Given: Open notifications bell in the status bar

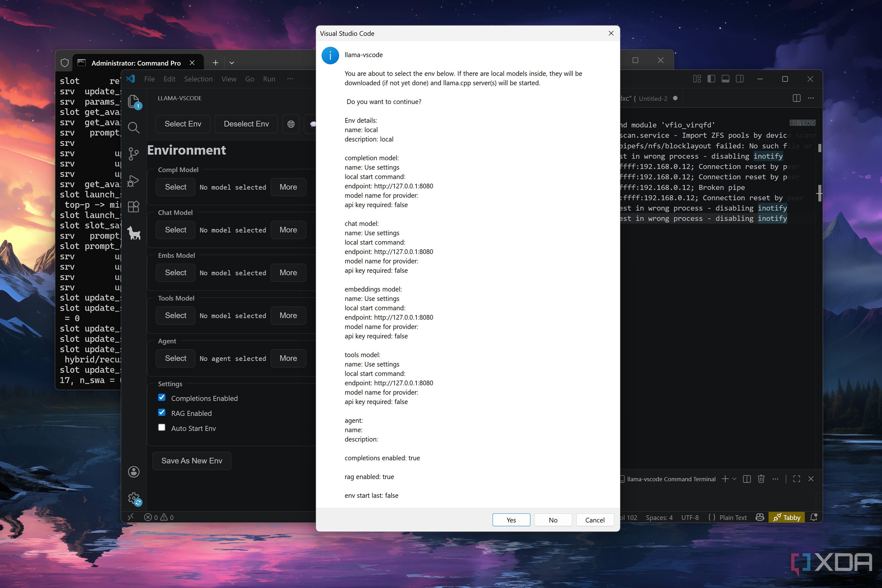Looking at the screenshot, I should tap(813, 517).
